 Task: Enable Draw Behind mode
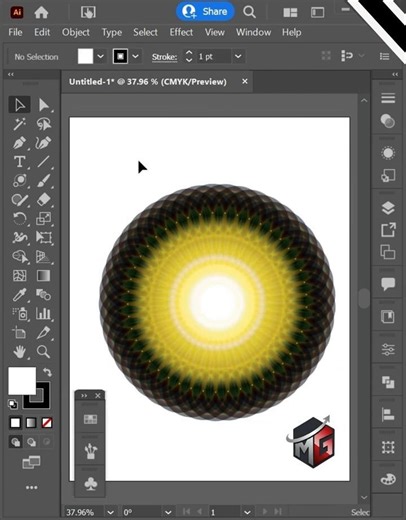[31, 442]
